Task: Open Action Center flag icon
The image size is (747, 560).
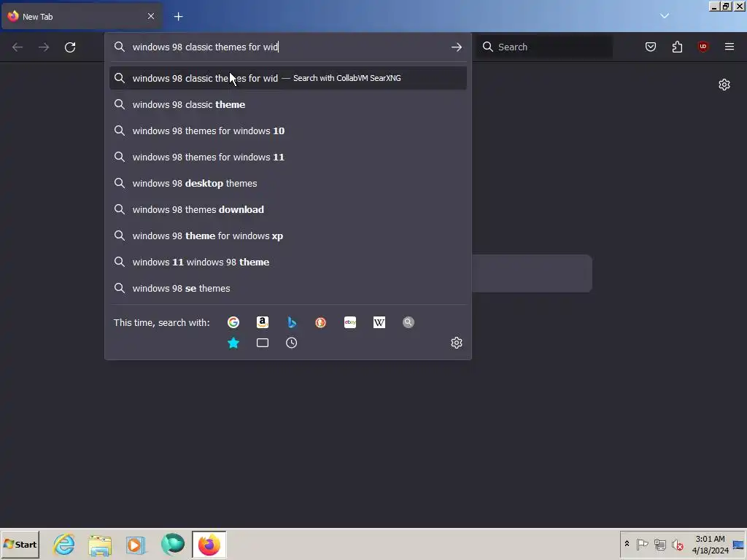Action: 642,544
